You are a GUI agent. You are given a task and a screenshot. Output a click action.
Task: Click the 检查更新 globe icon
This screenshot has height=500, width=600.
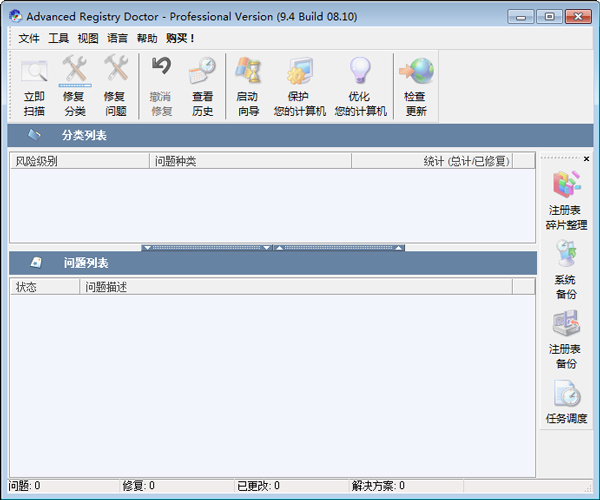click(x=416, y=71)
